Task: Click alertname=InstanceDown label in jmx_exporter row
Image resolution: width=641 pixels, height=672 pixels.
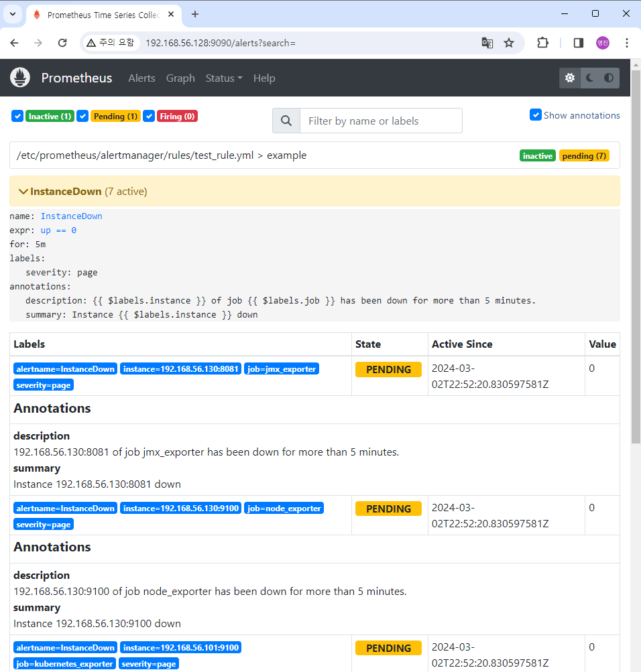Action: pos(65,369)
